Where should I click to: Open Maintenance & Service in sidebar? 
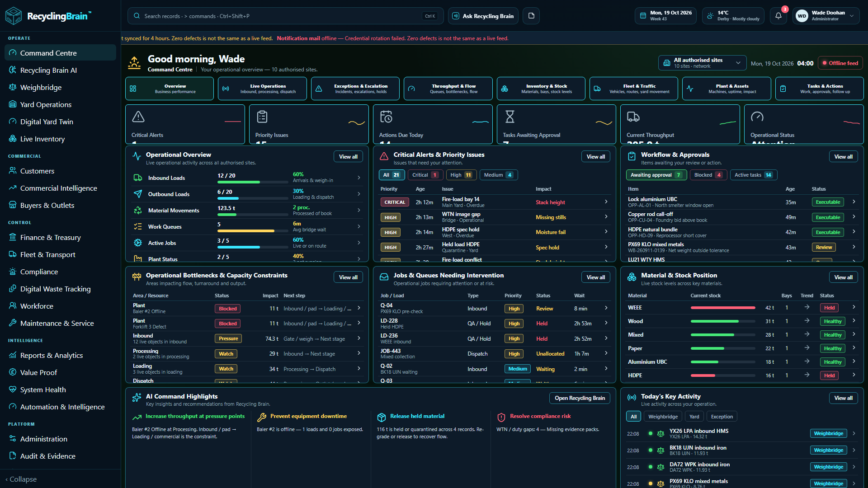[x=60, y=323]
